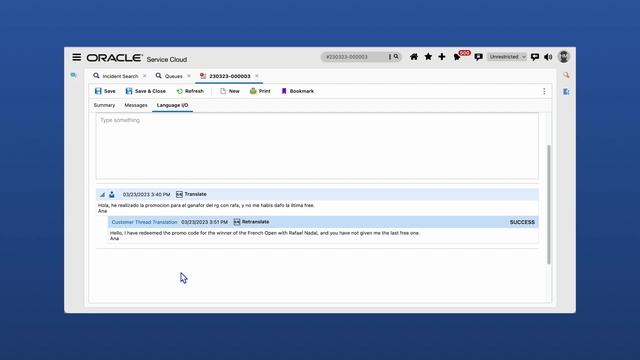The width and height of the screenshot is (640, 360).
Task: Open the Messages sub-tab
Action: (136, 105)
